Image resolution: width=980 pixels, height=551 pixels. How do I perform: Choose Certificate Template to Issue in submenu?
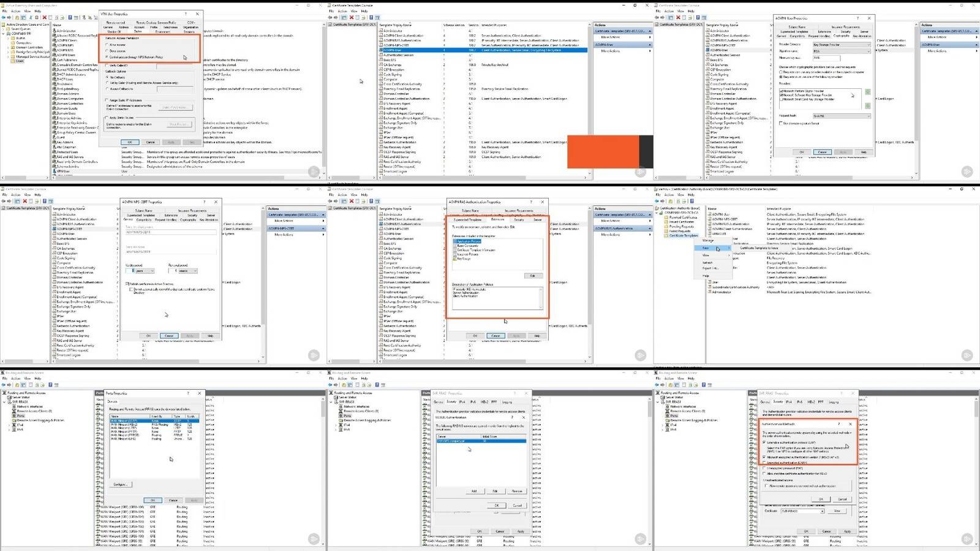point(759,248)
